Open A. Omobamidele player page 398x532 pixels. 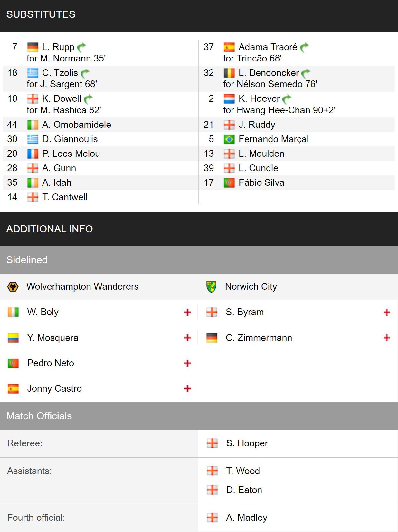coord(77,125)
